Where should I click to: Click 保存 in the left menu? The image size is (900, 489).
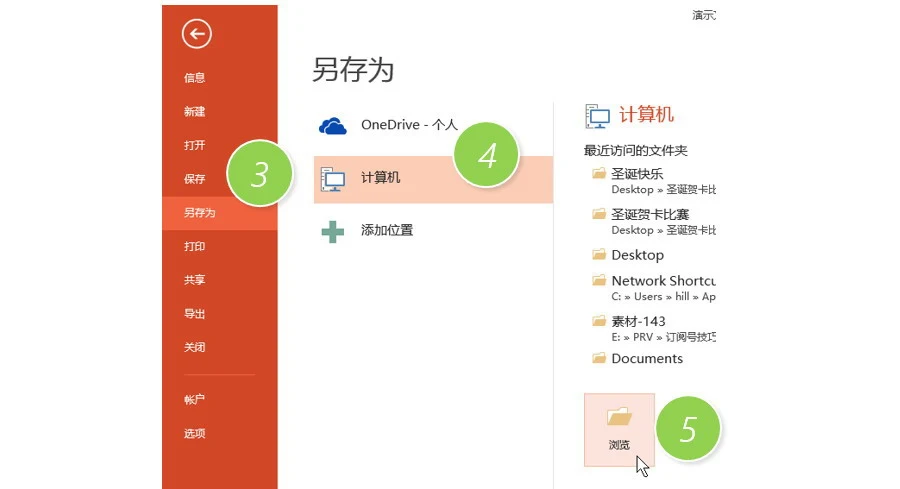coord(194,179)
